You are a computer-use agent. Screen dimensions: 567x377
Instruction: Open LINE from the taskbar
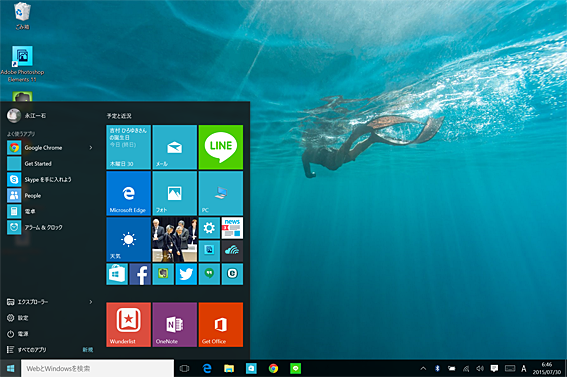295,368
